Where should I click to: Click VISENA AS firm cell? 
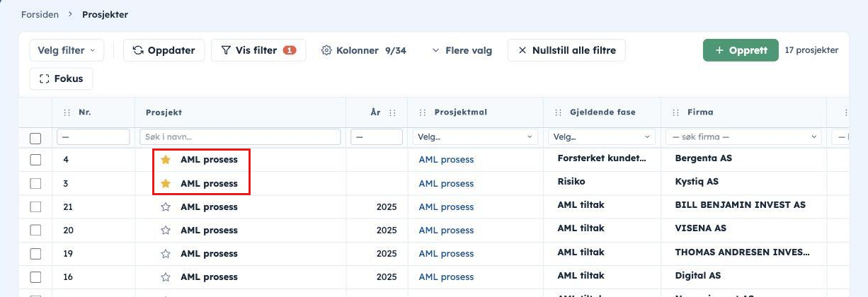[701, 228]
